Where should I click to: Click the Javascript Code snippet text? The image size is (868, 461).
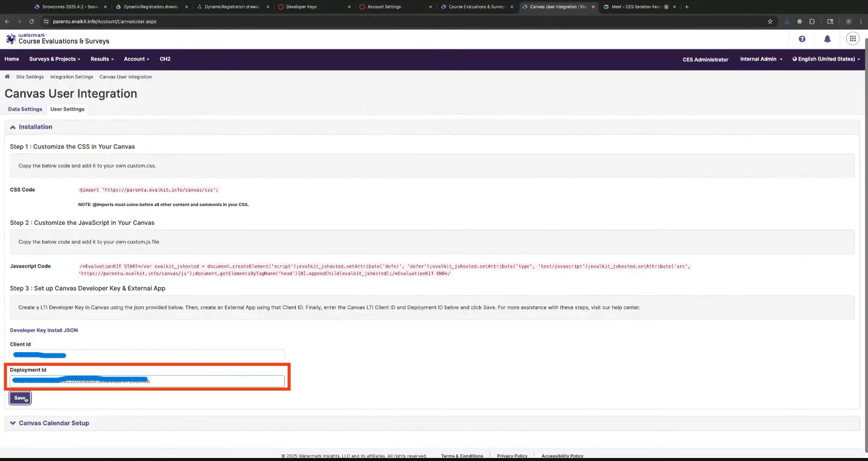[385, 269]
